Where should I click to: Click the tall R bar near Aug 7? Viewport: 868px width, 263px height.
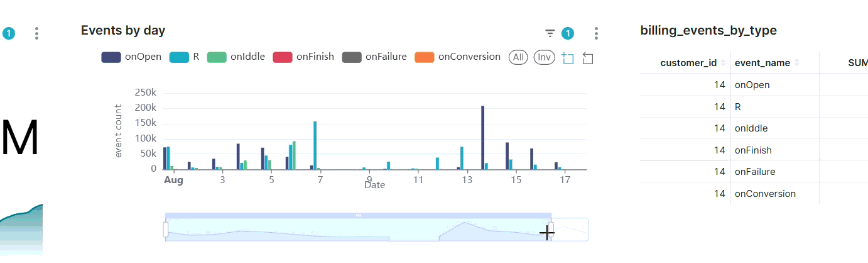(x=315, y=145)
